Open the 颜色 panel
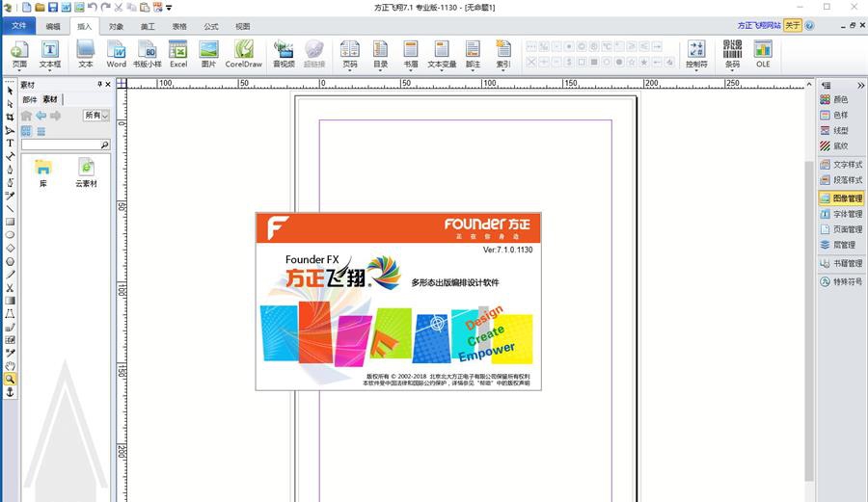Screen dimensions: 868x502 pos(834,99)
